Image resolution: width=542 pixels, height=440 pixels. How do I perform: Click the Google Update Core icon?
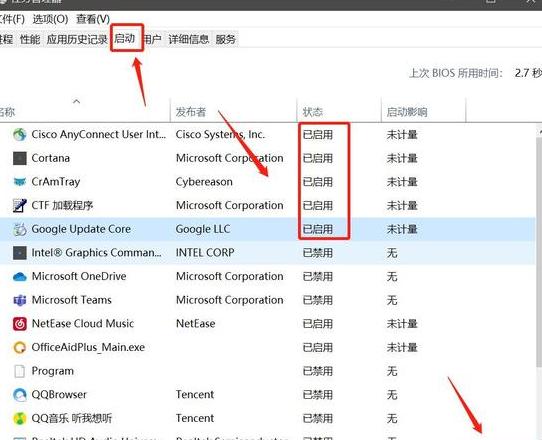click(20, 229)
